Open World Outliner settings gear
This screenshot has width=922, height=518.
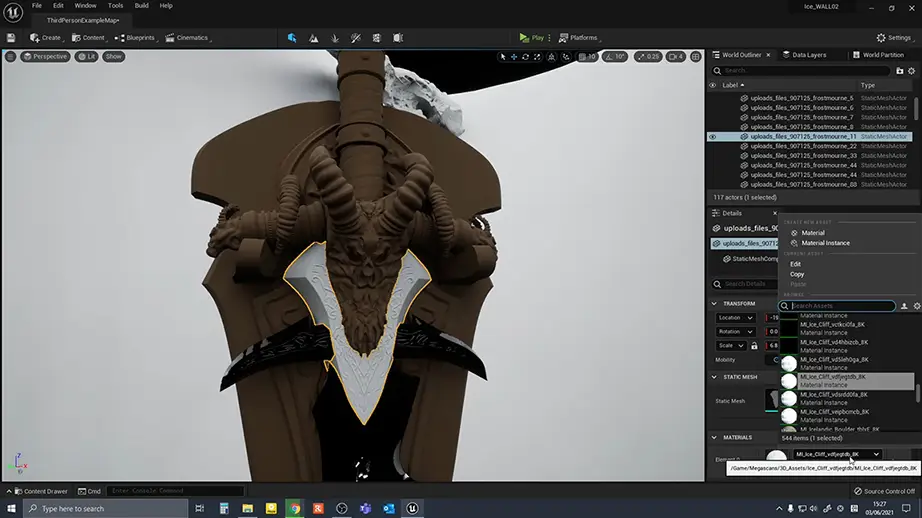pyautogui.click(x=911, y=71)
